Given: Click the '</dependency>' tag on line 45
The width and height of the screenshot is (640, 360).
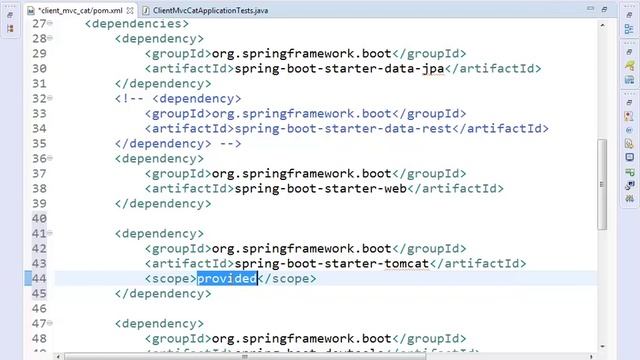Looking at the screenshot, I should tap(163, 293).
